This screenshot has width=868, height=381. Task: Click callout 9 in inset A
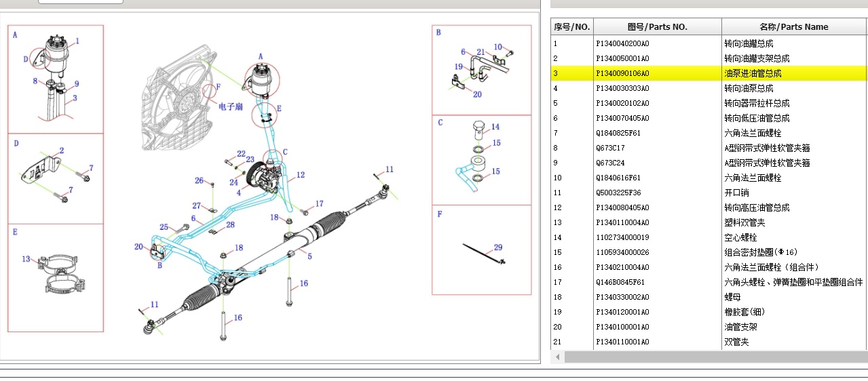(x=77, y=84)
